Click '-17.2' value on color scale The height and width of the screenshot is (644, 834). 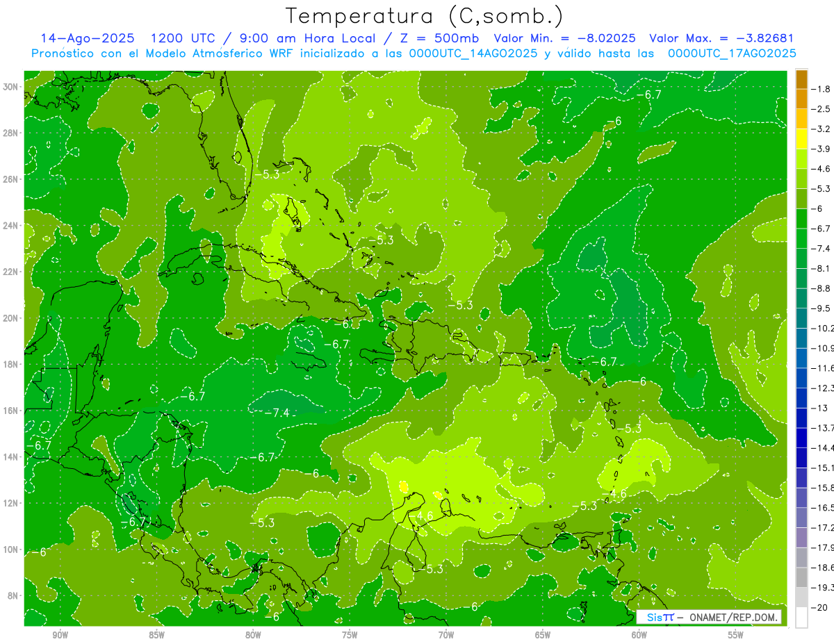click(x=823, y=527)
